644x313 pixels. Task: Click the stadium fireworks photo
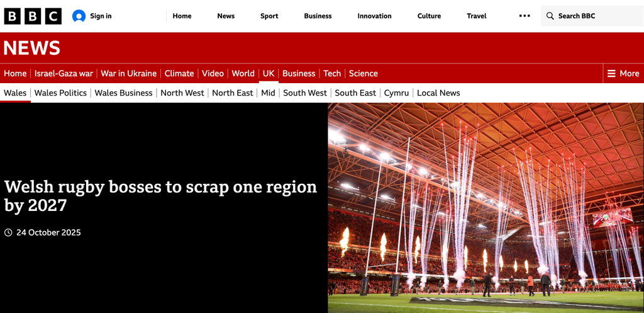coord(486,208)
